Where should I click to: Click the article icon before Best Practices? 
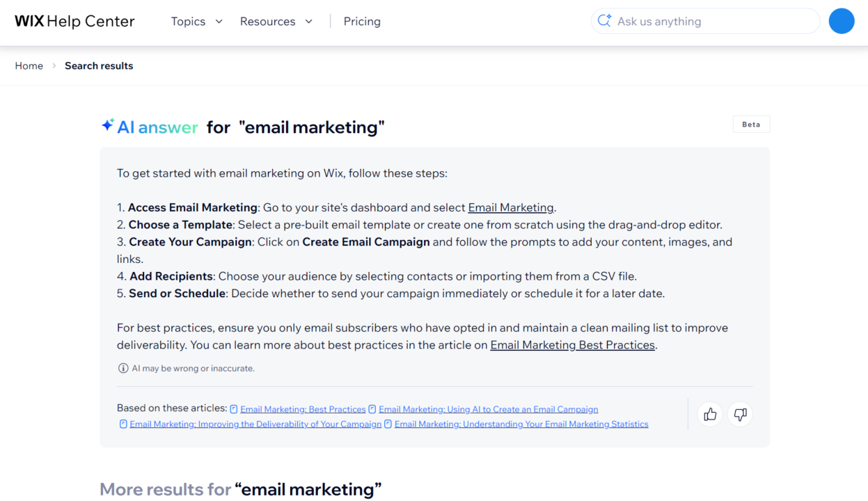[234, 409]
